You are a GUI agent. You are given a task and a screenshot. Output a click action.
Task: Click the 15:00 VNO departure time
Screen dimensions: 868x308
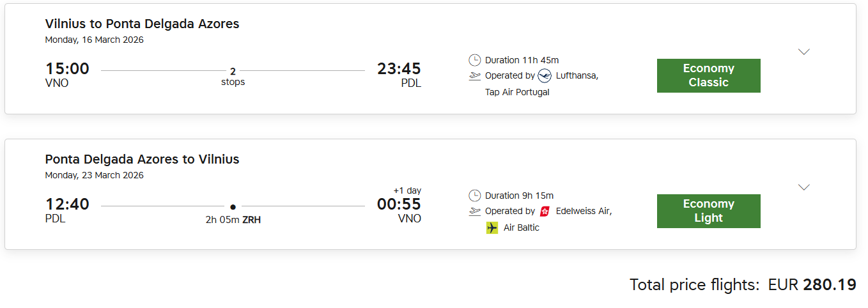tap(67, 69)
